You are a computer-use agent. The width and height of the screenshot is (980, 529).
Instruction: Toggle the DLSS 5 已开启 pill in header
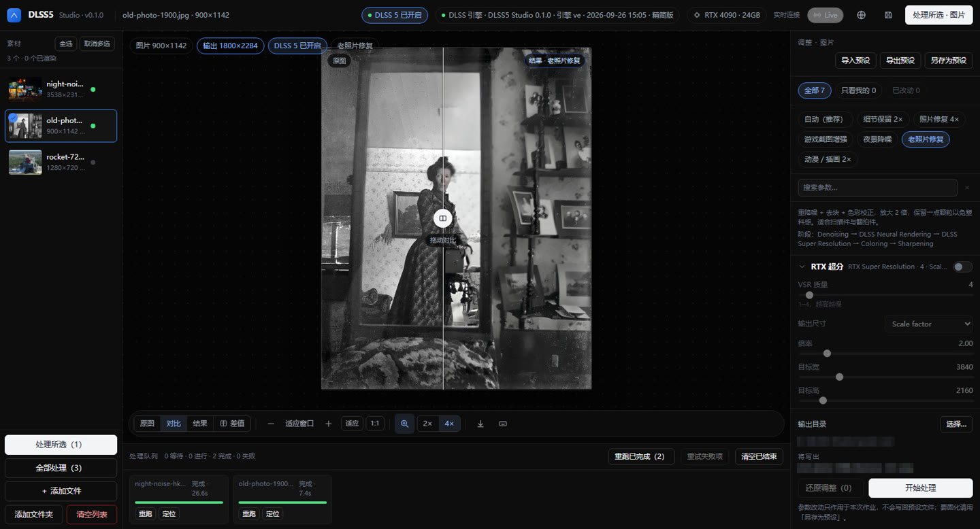tap(395, 15)
